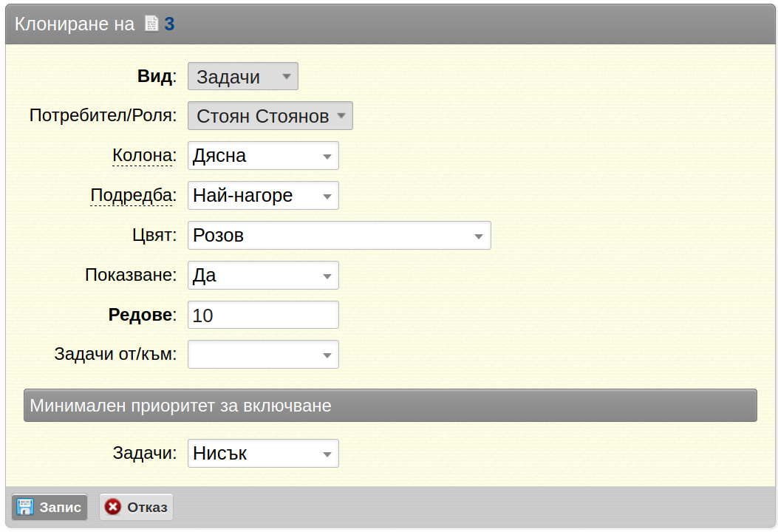This screenshot has height=532, width=778.
Task: Click the arrow of Цвят dropdown
Action: tap(478, 236)
